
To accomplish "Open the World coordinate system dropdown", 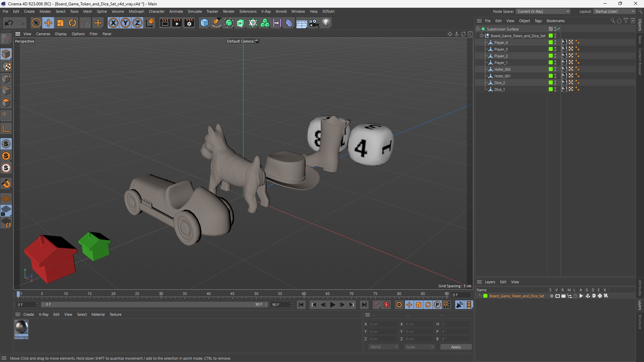I will [384, 347].
